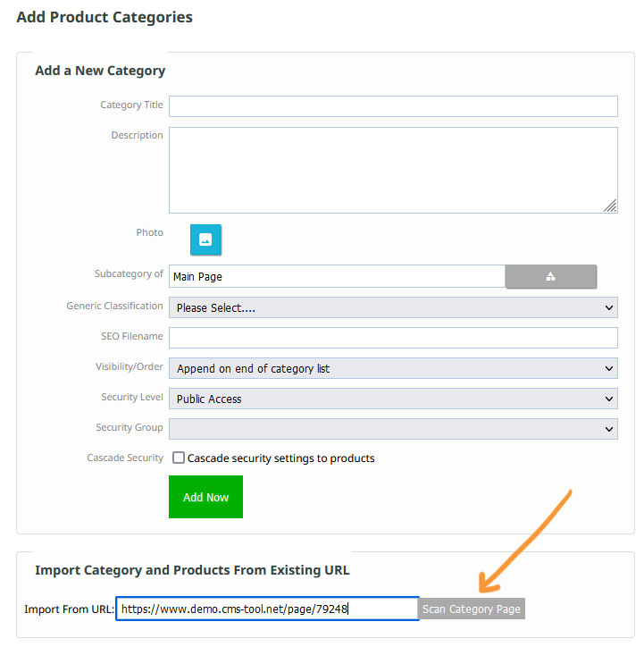This screenshot has height=672, width=644.
Task: Click the 'Add Product Categories' page heading
Action: coord(105,17)
